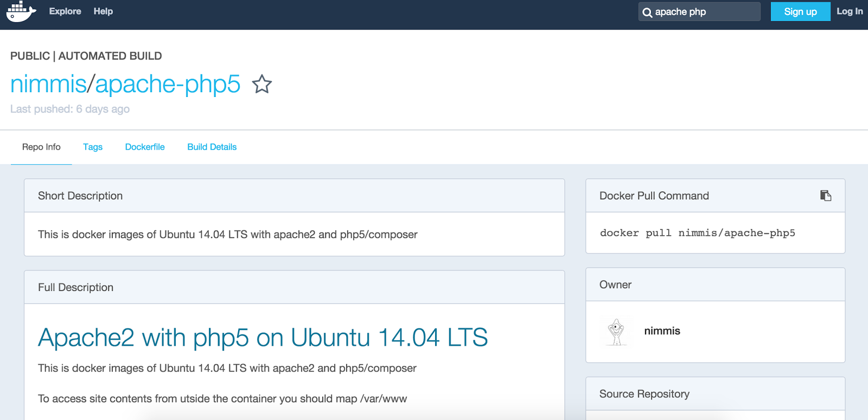Copy the Docker pull command
Image resolution: width=868 pixels, height=420 pixels.
coord(826,196)
